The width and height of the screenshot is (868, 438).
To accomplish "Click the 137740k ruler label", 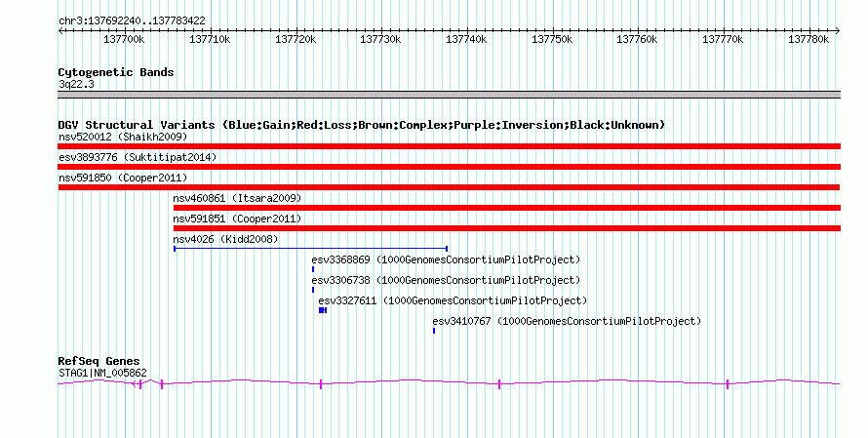I will point(466,39).
